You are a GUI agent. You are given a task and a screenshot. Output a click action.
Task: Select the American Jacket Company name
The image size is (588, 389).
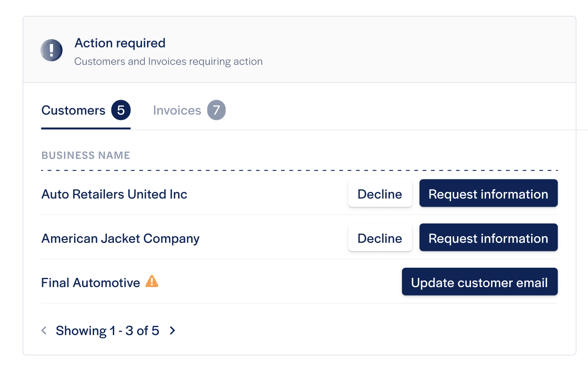click(120, 239)
